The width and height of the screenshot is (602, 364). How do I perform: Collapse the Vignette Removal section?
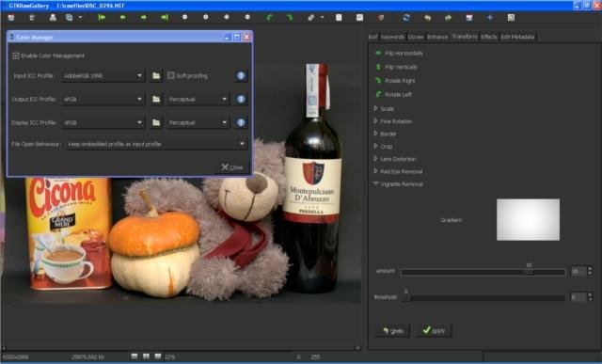[376, 184]
